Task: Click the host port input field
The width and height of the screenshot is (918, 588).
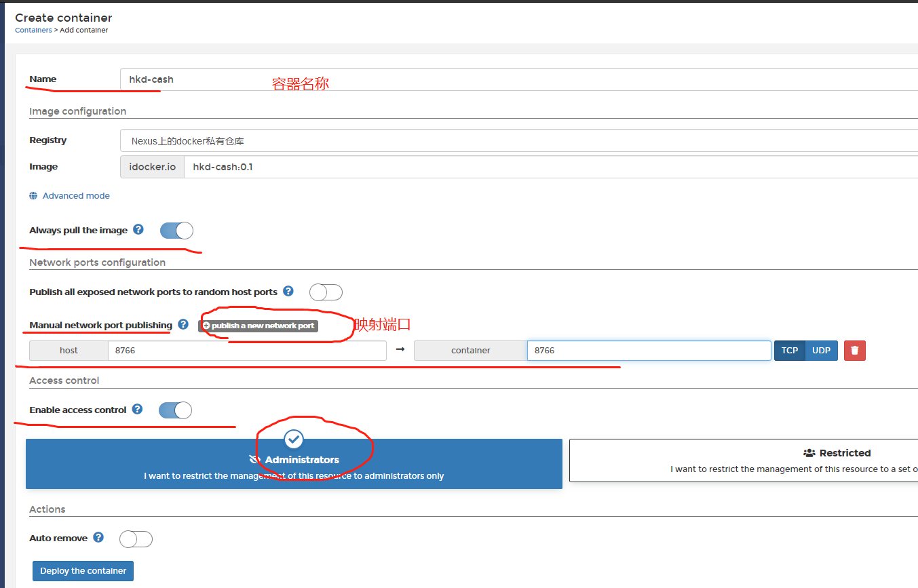Action: pyautogui.click(x=247, y=351)
